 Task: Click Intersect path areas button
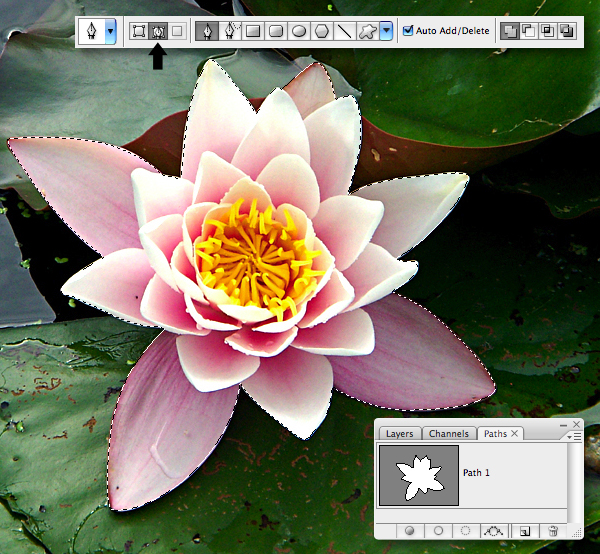(x=547, y=31)
